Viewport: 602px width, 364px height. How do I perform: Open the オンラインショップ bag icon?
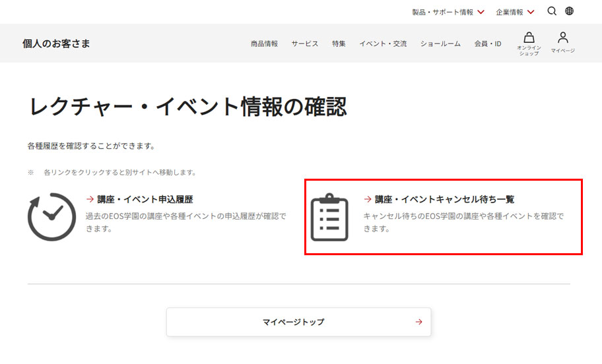pos(529,38)
